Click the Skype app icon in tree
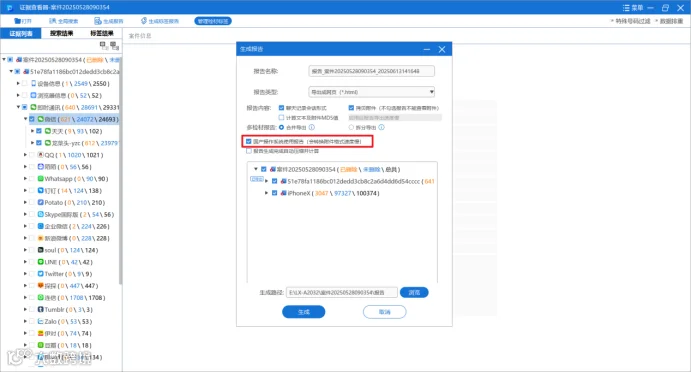This screenshot has height=372, width=692. (x=40, y=214)
